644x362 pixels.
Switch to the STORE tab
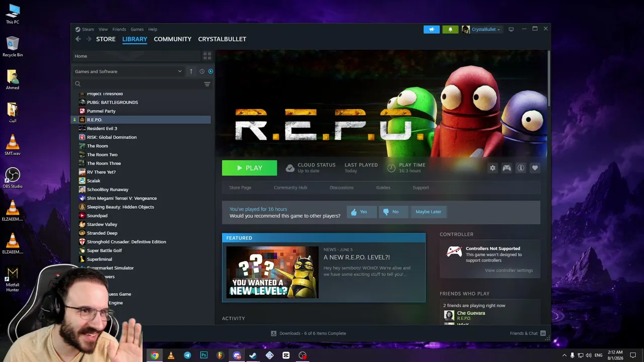[106, 39]
